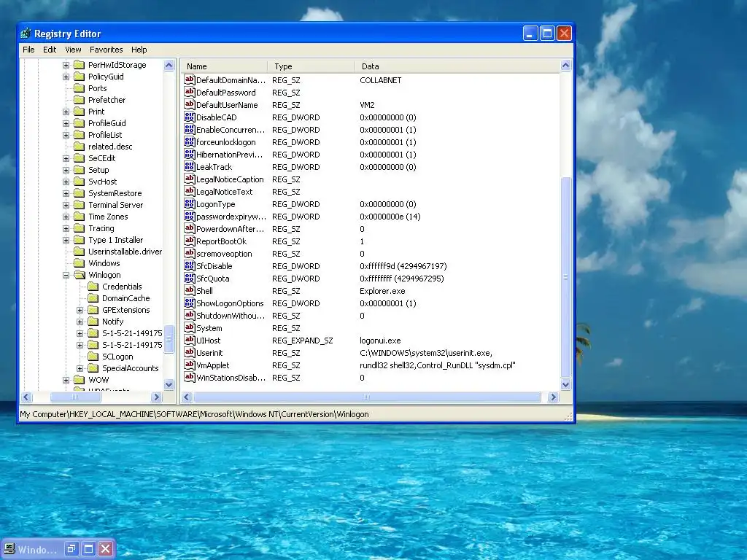Click the SfcDisable DWORD icon
This screenshot has height=560, width=747.
click(x=190, y=265)
